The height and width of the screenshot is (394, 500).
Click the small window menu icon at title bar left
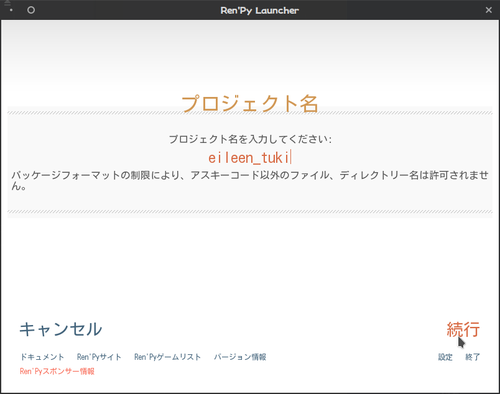(x=10, y=9)
